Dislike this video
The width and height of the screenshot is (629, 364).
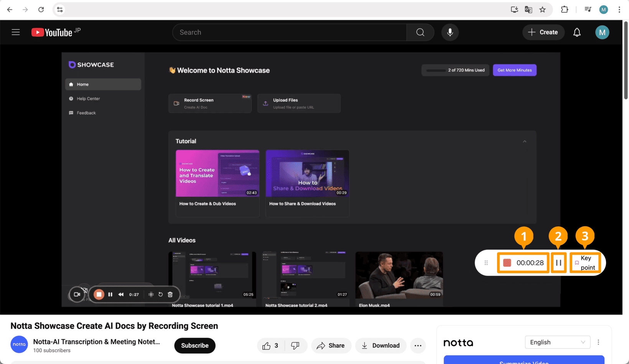[x=295, y=346]
